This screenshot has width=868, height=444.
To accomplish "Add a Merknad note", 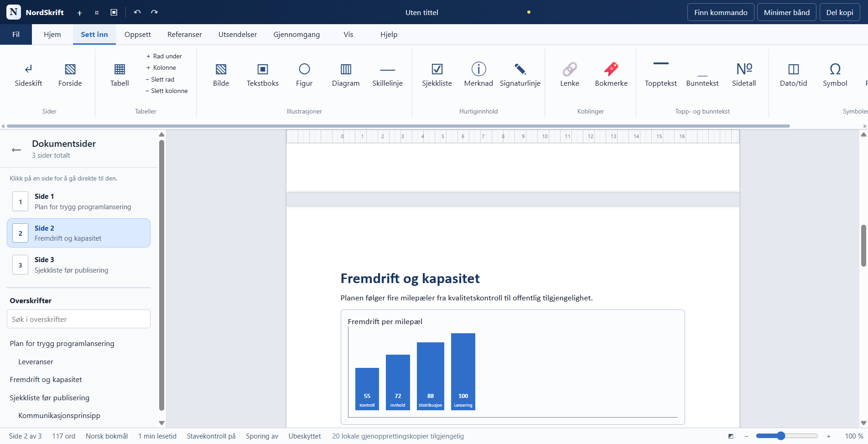I will click(478, 74).
